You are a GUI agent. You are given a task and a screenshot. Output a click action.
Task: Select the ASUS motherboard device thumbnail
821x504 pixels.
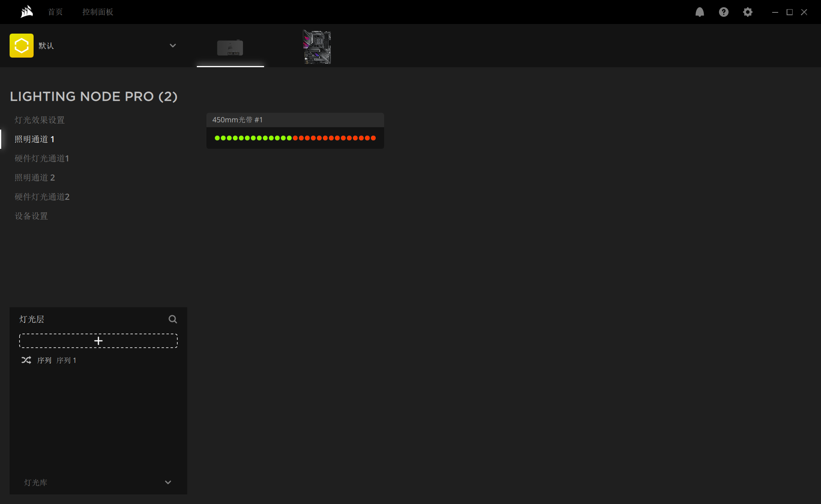[x=317, y=47]
